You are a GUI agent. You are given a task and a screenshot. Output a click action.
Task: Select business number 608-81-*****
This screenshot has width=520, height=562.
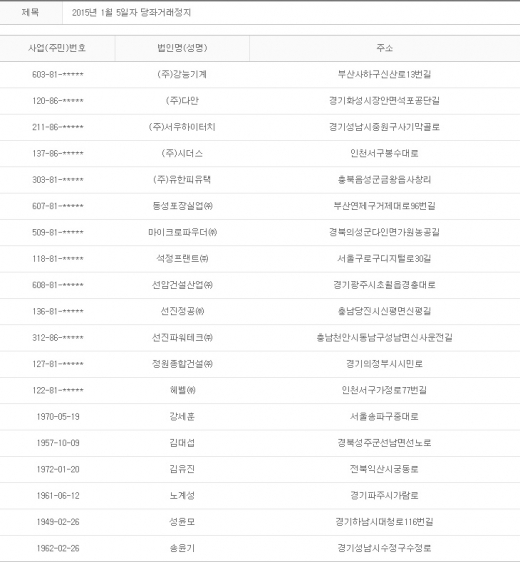pyautogui.click(x=58, y=285)
